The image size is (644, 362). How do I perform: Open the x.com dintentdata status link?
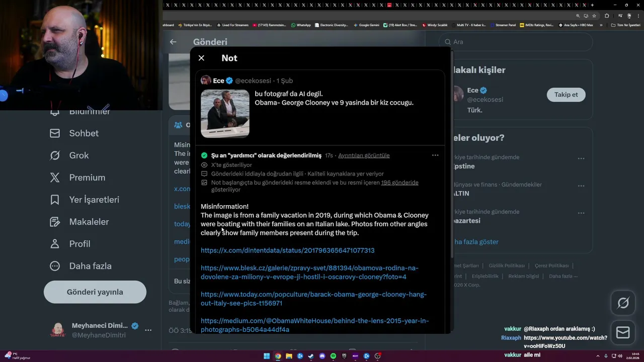(x=287, y=250)
